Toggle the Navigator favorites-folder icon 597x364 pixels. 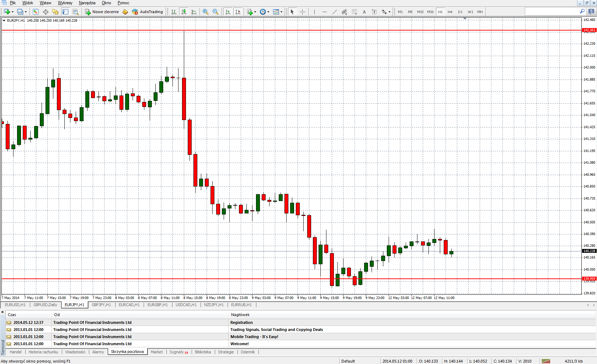coord(55,12)
